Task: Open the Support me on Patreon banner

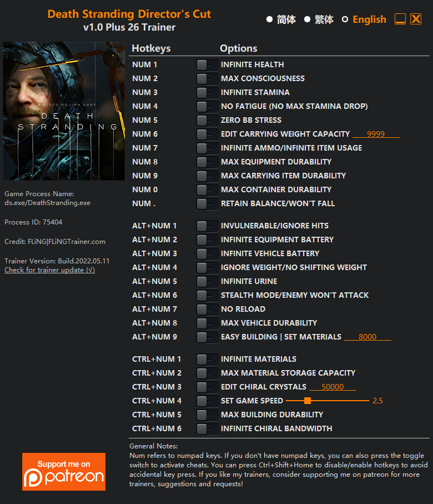Action: [x=64, y=472]
